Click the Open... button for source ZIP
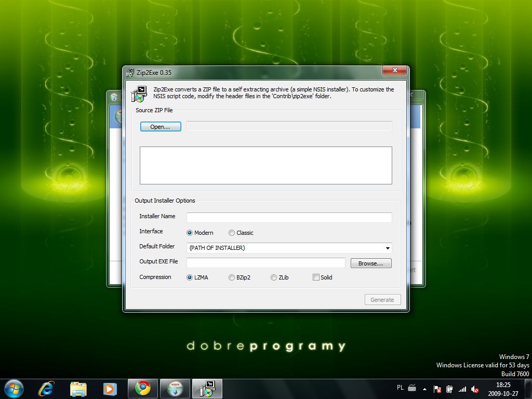This screenshot has width=532, height=399. coord(161,127)
